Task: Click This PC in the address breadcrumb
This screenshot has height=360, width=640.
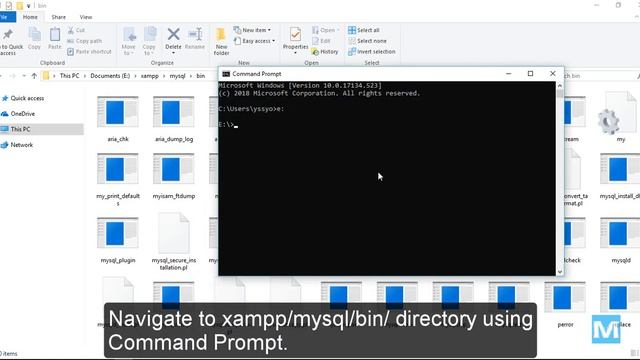Action: point(69,76)
